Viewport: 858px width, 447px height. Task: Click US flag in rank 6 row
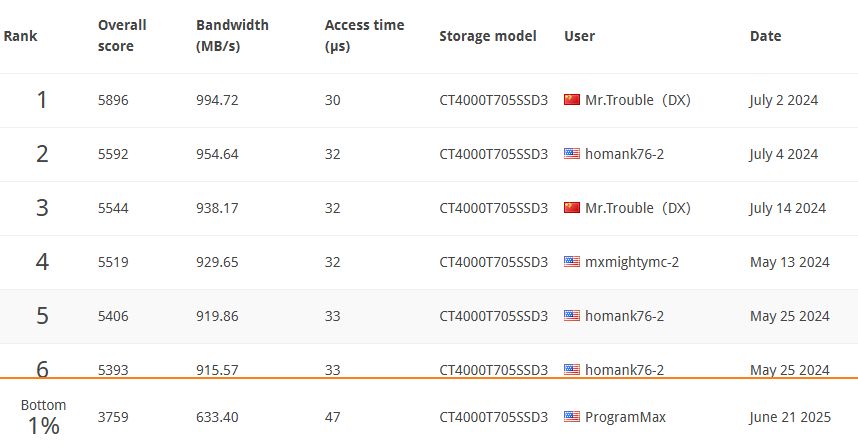coord(572,369)
